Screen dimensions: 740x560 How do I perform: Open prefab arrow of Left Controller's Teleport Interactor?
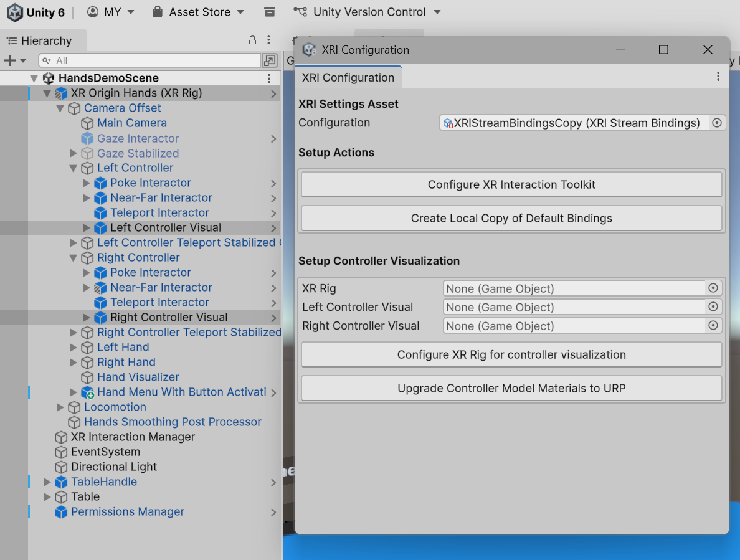tap(273, 213)
